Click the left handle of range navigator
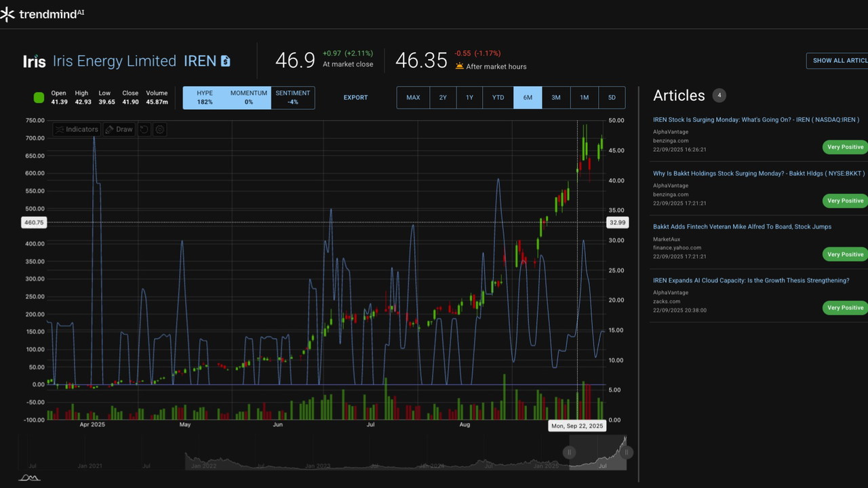 click(x=570, y=452)
